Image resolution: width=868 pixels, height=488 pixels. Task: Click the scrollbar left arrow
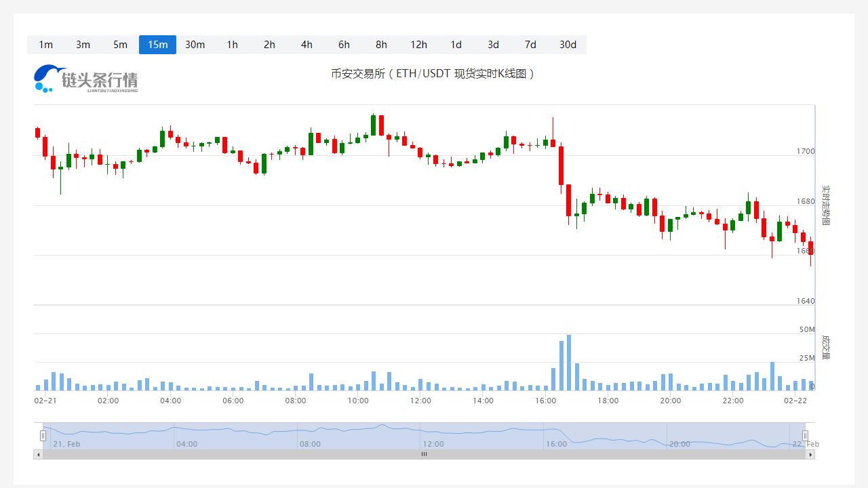38,455
